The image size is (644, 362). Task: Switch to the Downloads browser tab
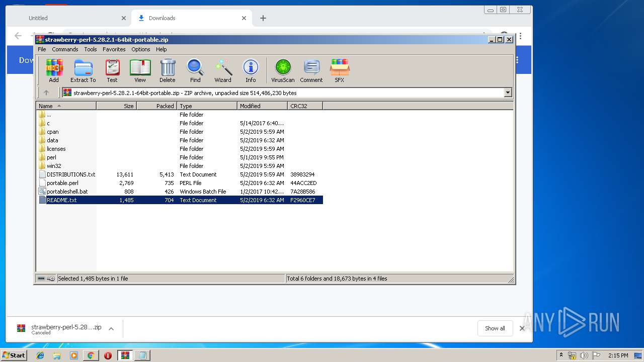point(192,18)
